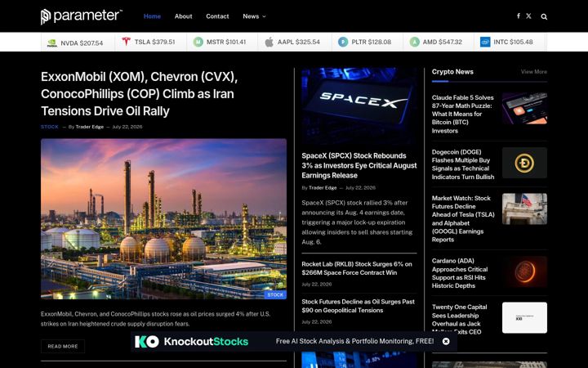Image resolution: width=588 pixels, height=368 pixels.
Task: Open the SpaceX SPCX stock rebounds headline
Action: tap(359, 165)
